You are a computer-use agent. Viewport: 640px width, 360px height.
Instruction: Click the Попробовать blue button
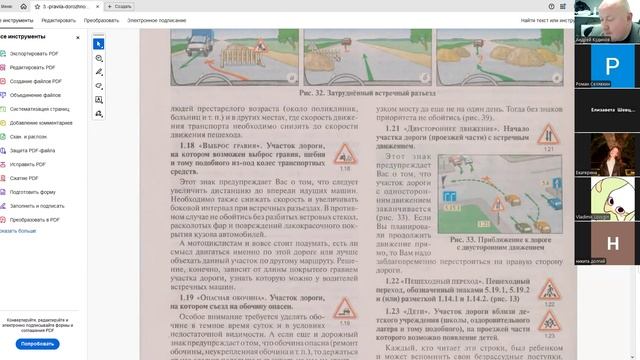pyautogui.click(x=38, y=344)
